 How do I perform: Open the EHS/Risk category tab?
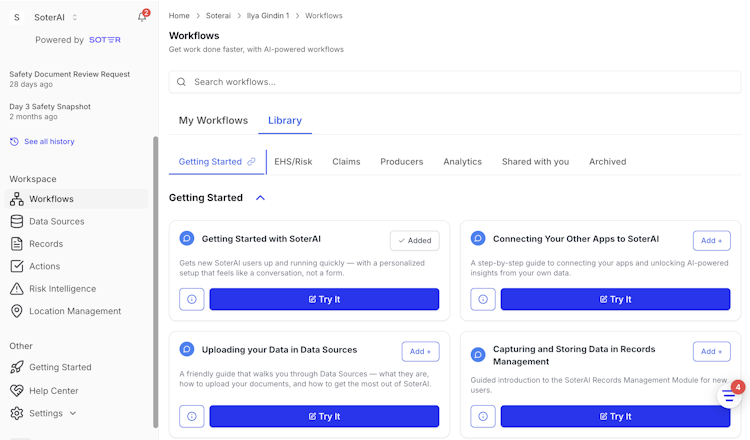point(293,162)
